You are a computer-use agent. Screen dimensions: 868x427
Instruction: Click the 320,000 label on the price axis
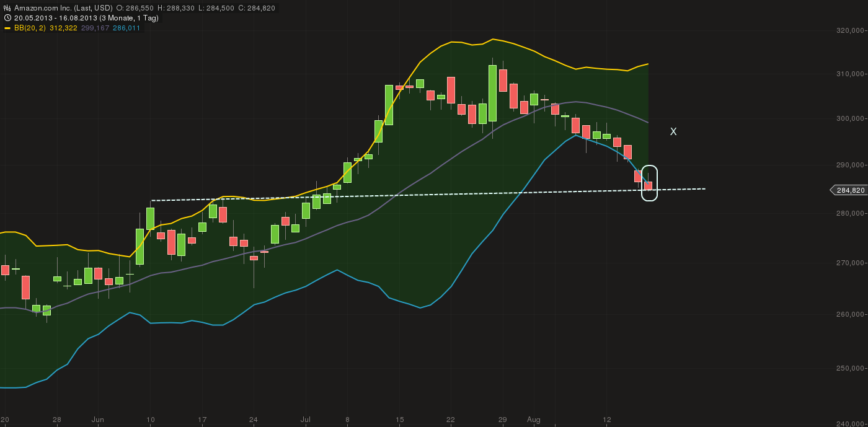(x=849, y=29)
